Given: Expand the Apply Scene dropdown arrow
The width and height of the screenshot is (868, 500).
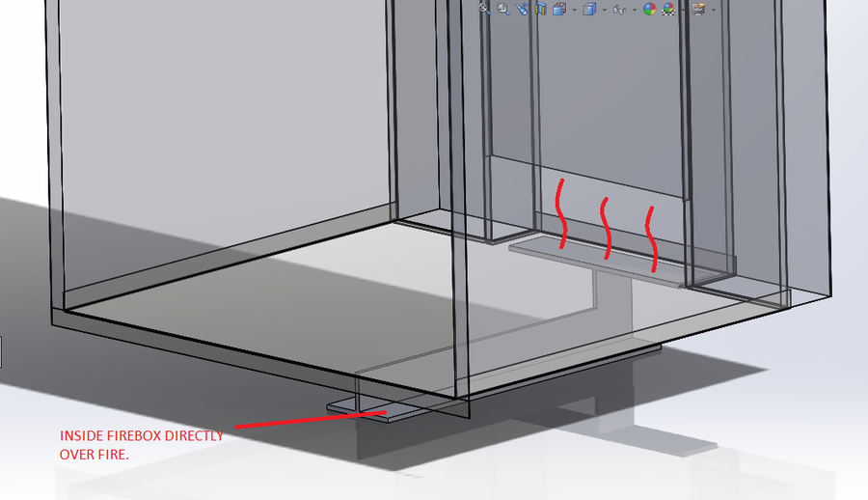Looking at the screenshot, I should click(683, 10).
